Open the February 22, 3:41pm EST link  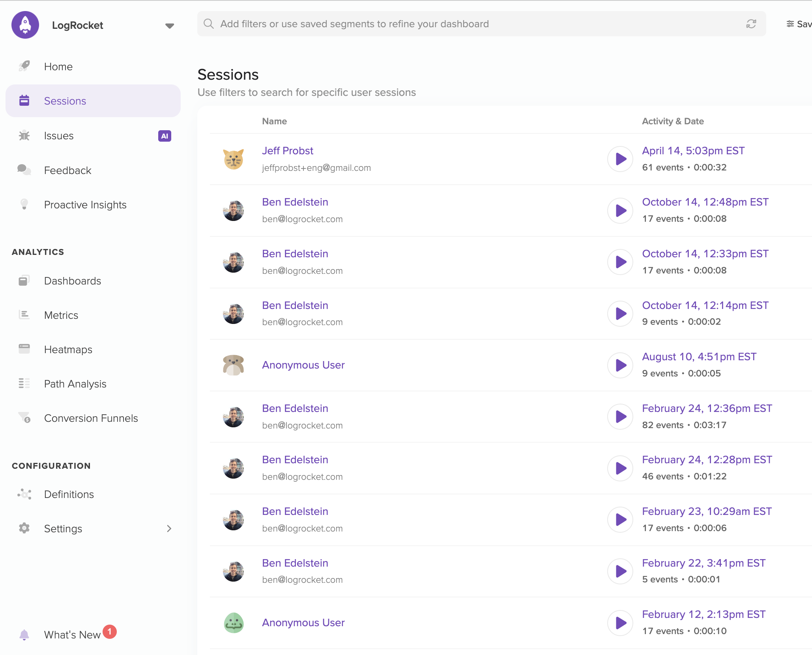[x=703, y=563]
